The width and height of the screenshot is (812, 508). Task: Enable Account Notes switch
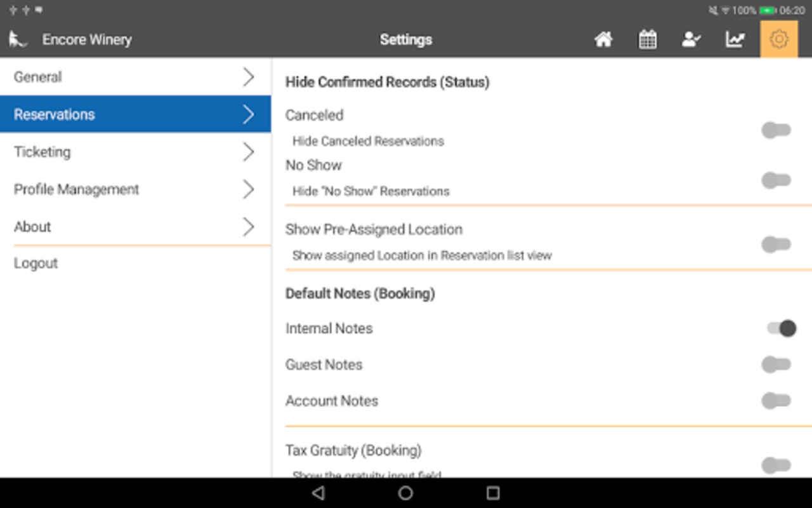pyautogui.click(x=776, y=401)
